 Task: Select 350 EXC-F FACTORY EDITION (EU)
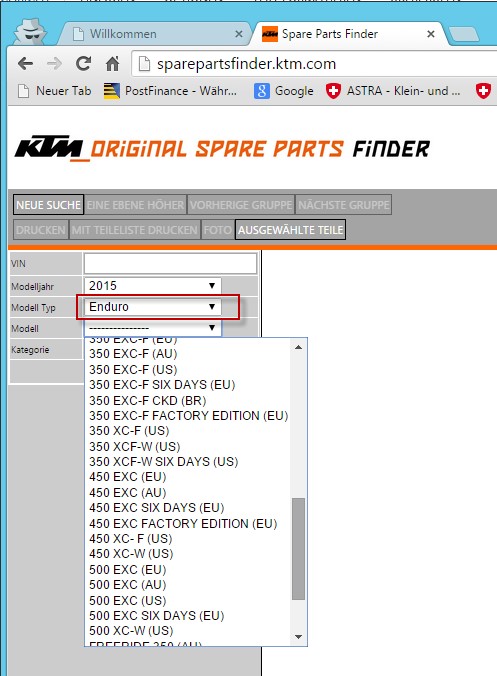(x=189, y=416)
